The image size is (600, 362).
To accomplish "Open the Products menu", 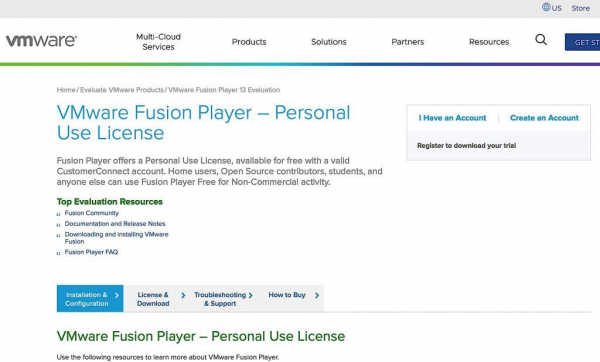I will (x=249, y=42).
